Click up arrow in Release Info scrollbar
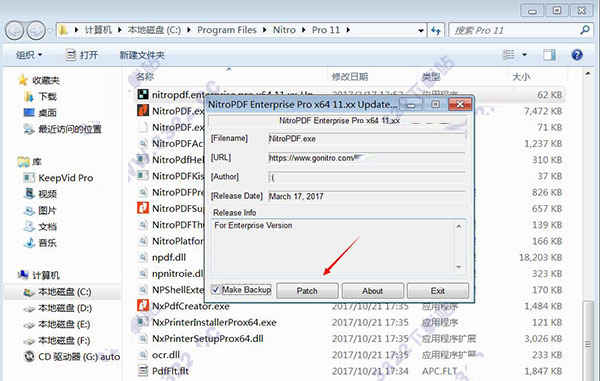The image size is (600, 381). click(x=459, y=226)
